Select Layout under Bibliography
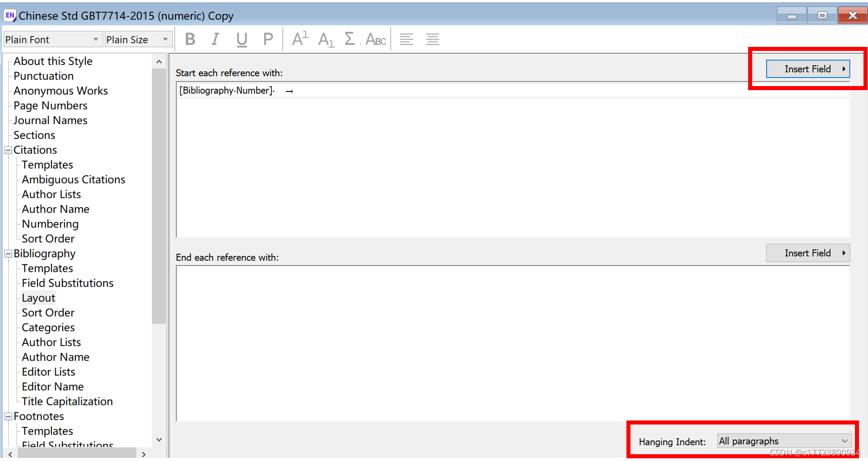Viewport: 868px width, 461px height. point(38,298)
